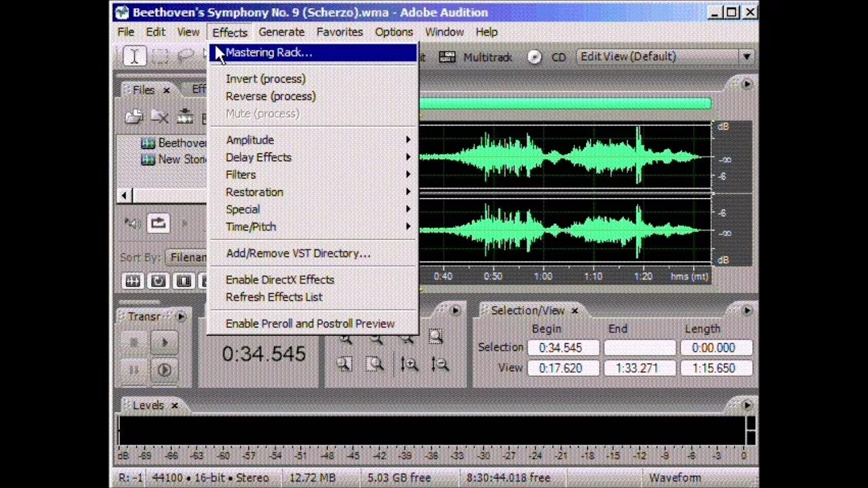Open the File menu
Screen dimensions: 868x488
[x=125, y=32]
